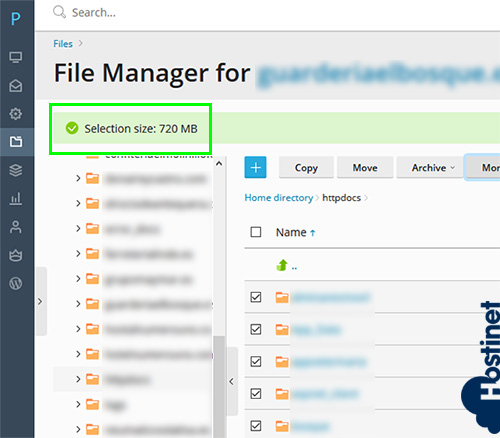500x438 pixels.
Task: Open the Archive dropdown
Action: pos(430,168)
